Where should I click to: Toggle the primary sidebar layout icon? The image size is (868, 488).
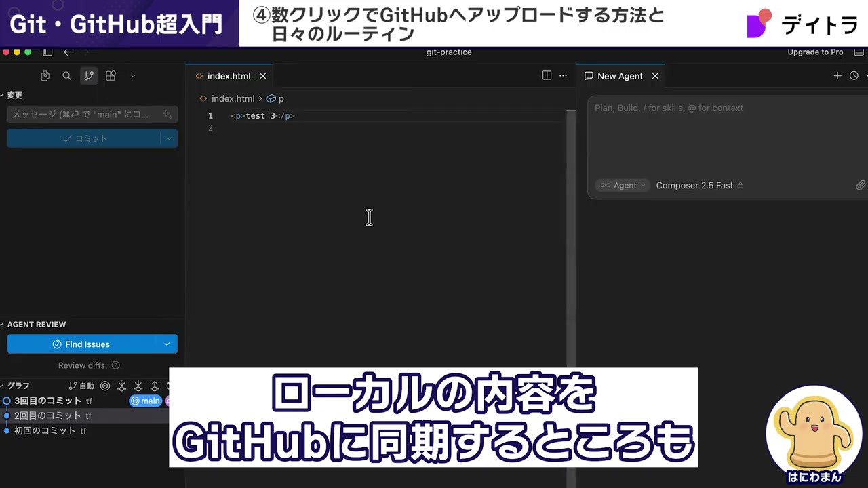[x=47, y=52]
